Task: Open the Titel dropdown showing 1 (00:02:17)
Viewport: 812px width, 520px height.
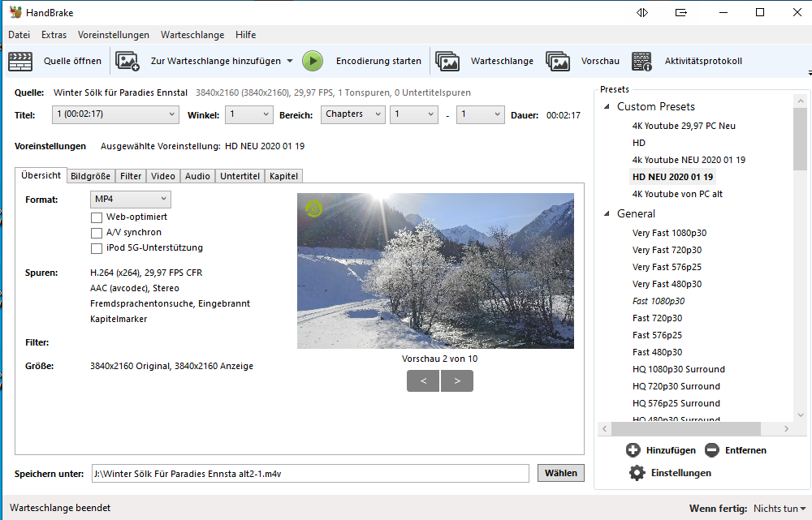Action: tap(115, 114)
